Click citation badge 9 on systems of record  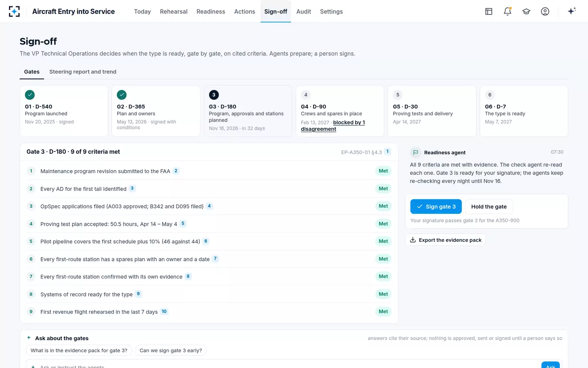pos(138,294)
